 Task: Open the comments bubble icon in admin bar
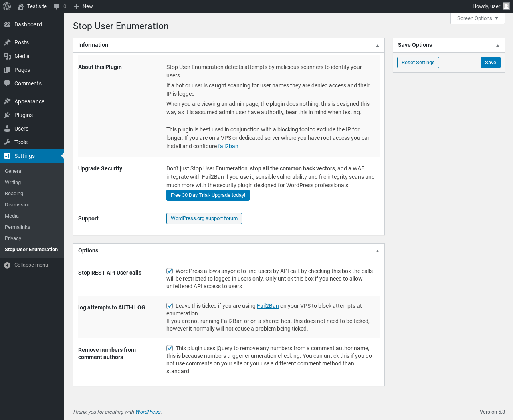tap(57, 6)
